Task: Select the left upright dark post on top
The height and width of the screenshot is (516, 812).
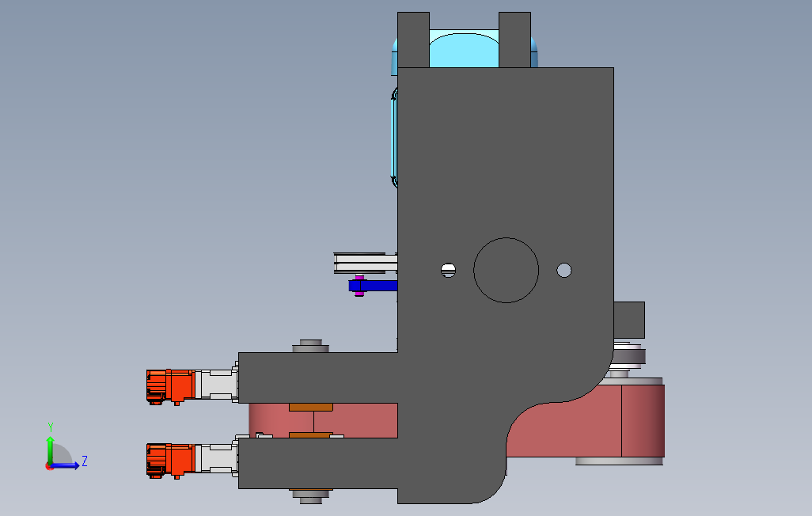Action: coord(413,40)
